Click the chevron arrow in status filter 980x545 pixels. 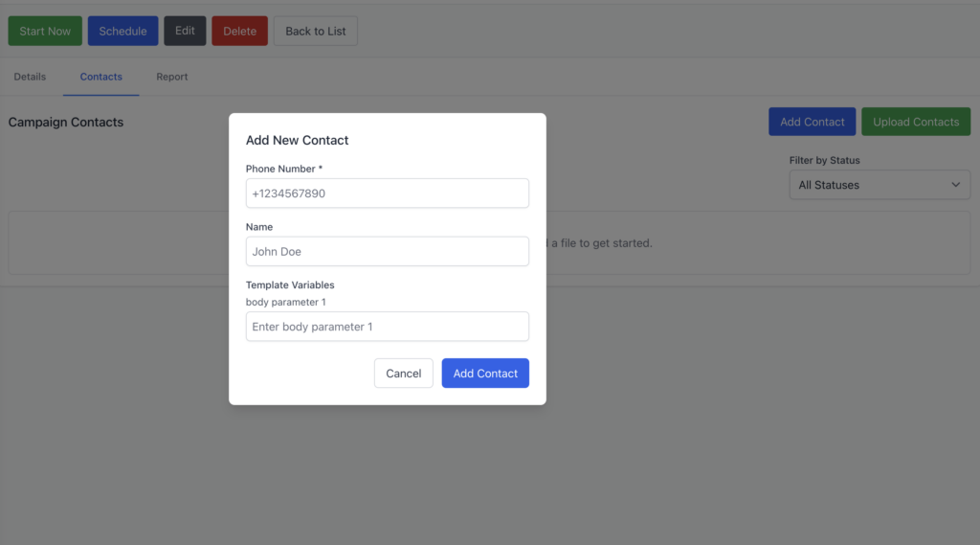(955, 185)
